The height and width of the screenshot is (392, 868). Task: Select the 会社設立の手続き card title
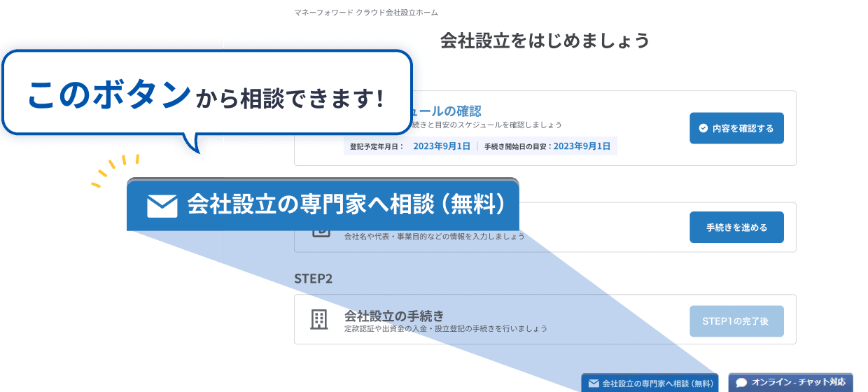pyautogui.click(x=394, y=315)
